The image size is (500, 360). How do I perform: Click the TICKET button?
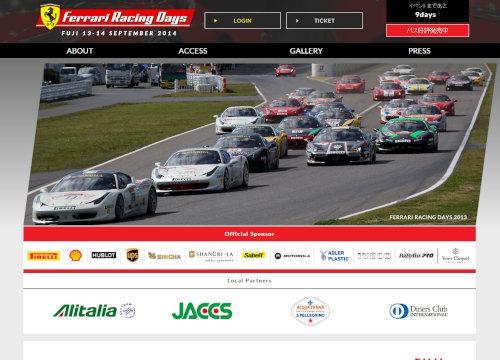tap(324, 21)
